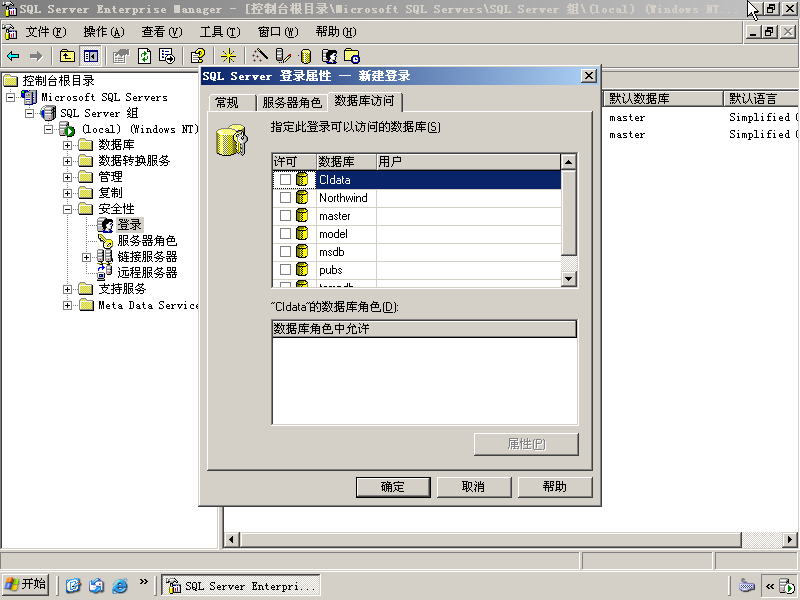Click the keyboard language tray icon
The height and width of the screenshot is (600, 800).
coord(746,585)
